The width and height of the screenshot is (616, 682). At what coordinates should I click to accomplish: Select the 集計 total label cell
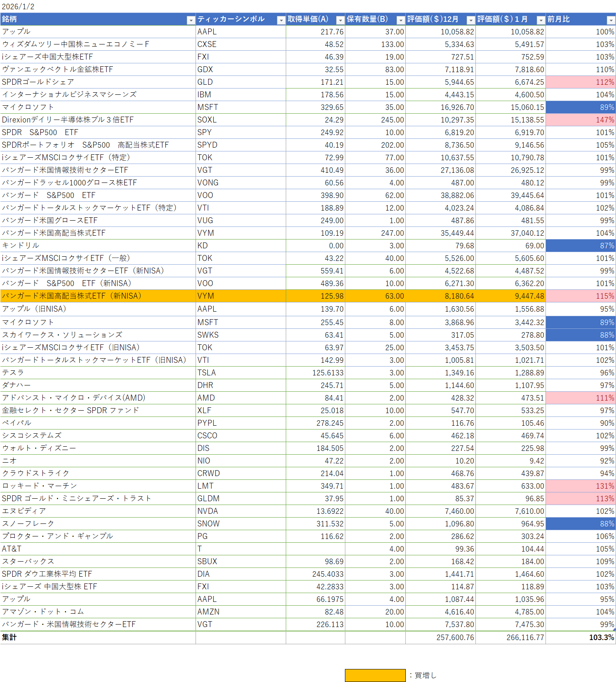pos(98,638)
